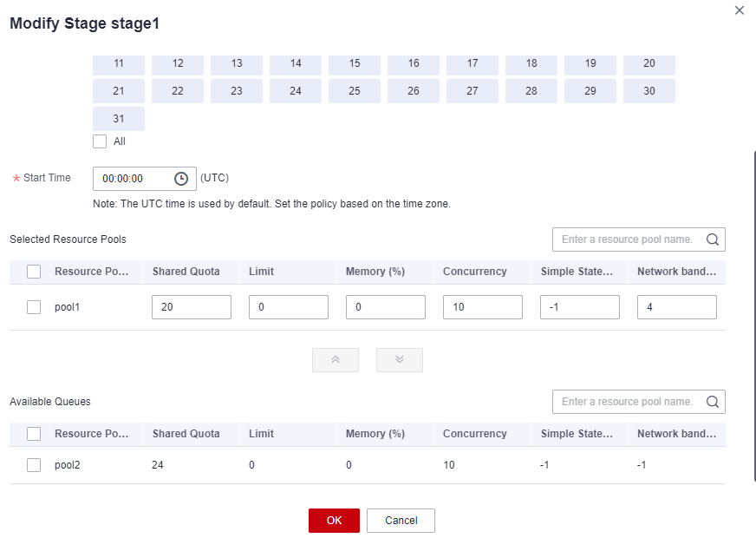756x538 pixels.
Task: Toggle select-all in Available Queues header
Action: pyautogui.click(x=34, y=434)
